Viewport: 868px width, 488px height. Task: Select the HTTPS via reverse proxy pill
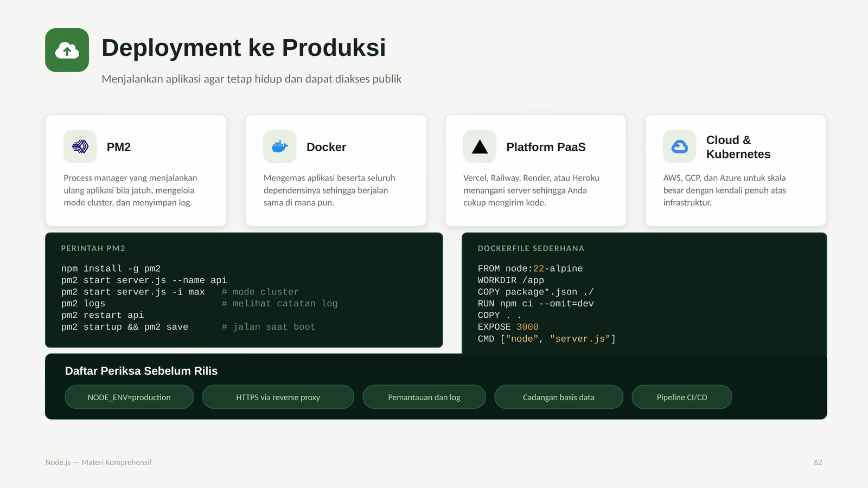tap(278, 397)
